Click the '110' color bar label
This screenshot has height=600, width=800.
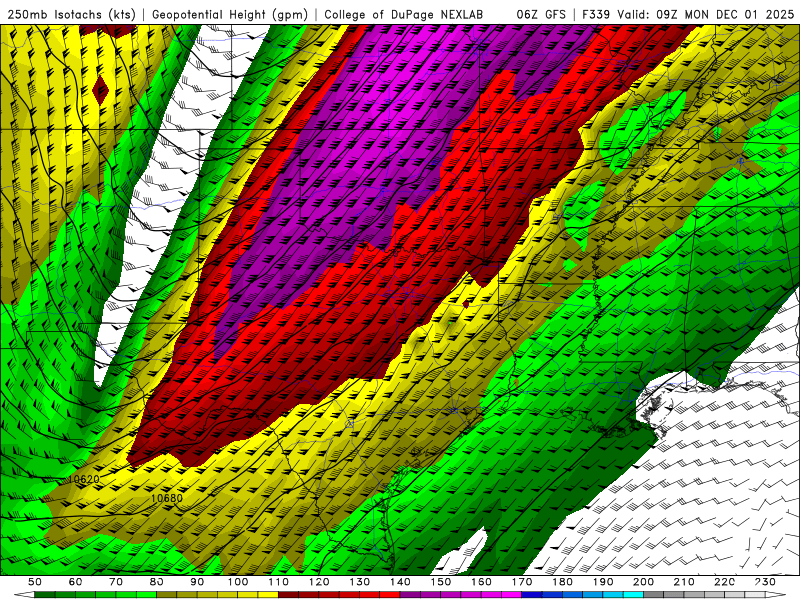pyautogui.click(x=279, y=582)
